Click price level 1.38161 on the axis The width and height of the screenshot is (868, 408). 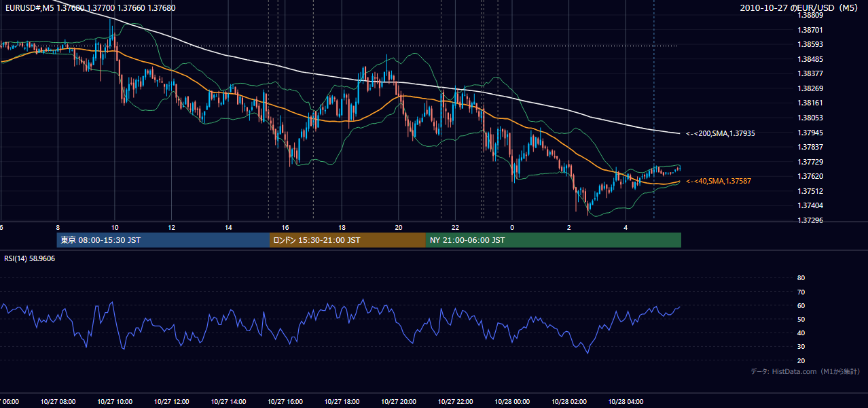click(x=809, y=103)
